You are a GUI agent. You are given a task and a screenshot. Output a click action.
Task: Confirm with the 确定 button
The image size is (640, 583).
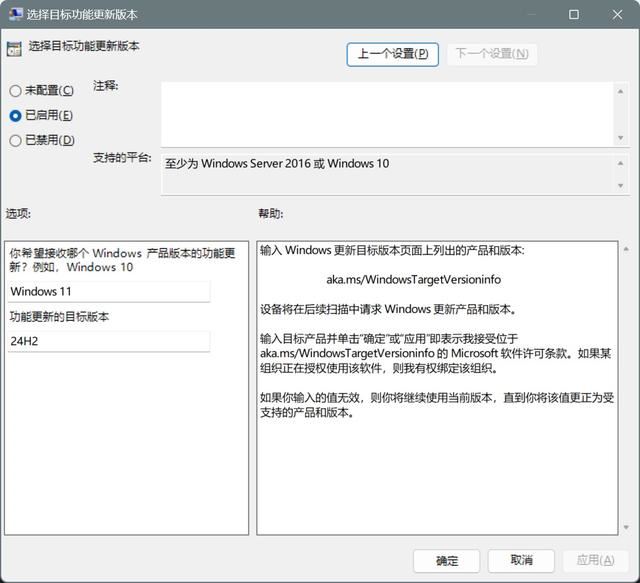tap(446, 560)
